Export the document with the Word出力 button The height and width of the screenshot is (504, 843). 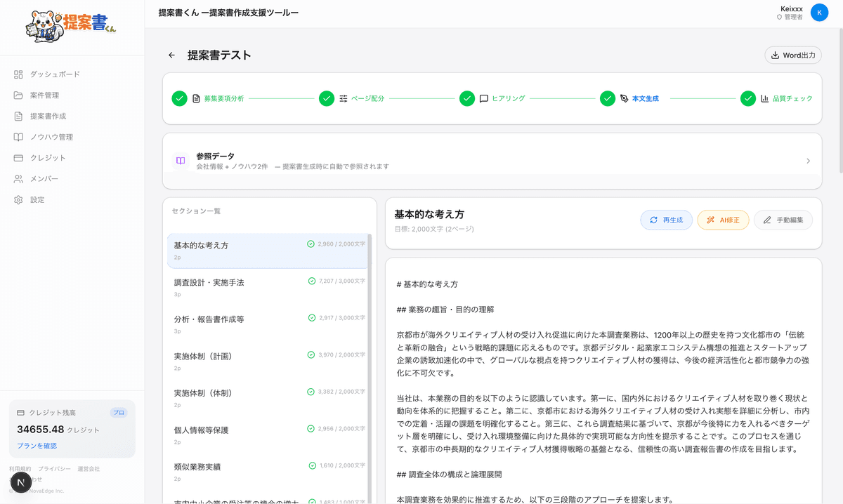(x=792, y=55)
